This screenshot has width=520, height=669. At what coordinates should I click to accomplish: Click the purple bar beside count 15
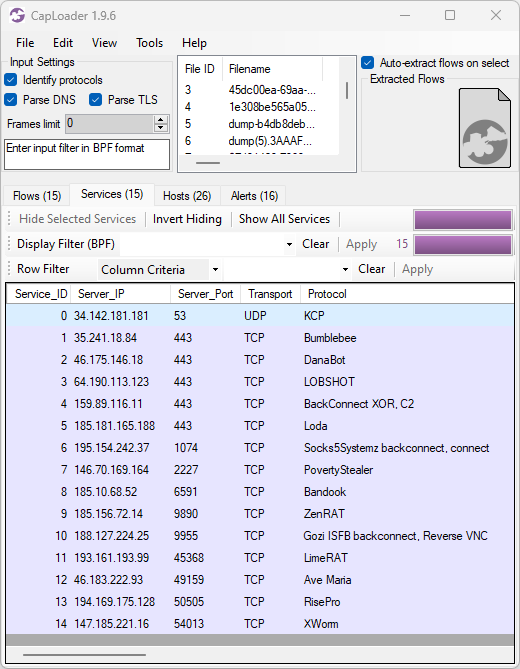point(463,245)
